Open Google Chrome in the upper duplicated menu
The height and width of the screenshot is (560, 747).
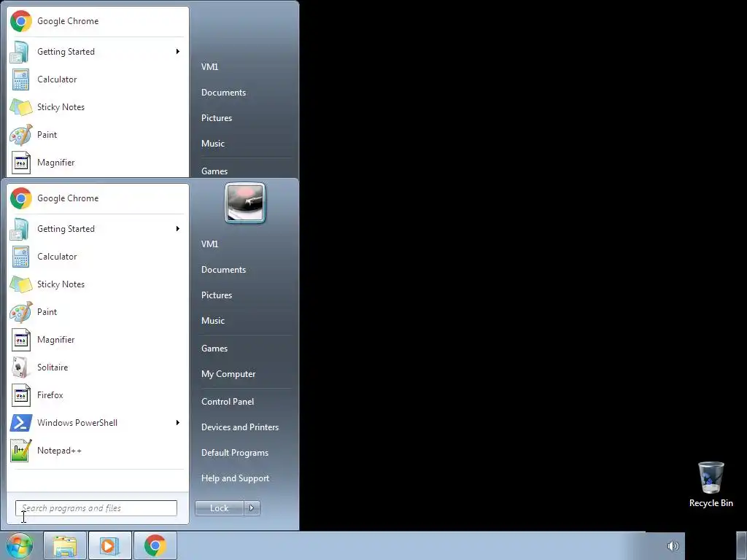tap(97, 21)
